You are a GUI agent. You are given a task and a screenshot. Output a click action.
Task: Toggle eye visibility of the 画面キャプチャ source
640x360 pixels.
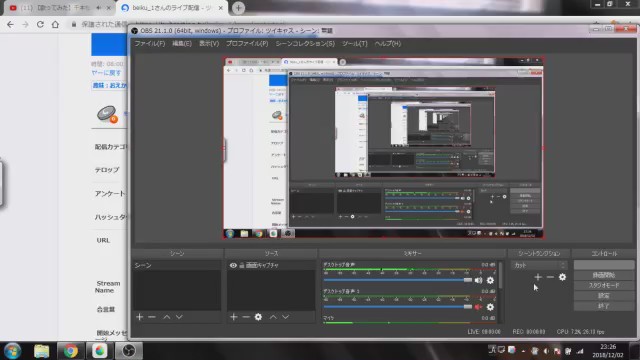233,265
